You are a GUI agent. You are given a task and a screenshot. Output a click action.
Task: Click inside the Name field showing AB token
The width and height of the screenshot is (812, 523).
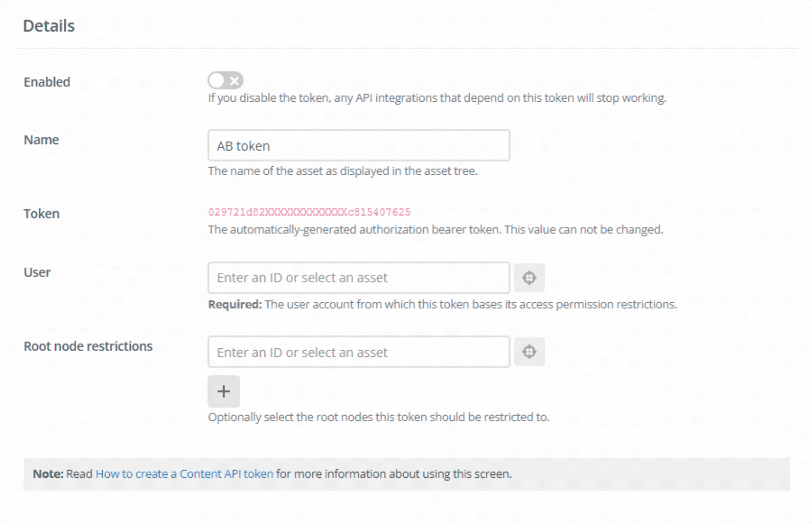click(358, 145)
